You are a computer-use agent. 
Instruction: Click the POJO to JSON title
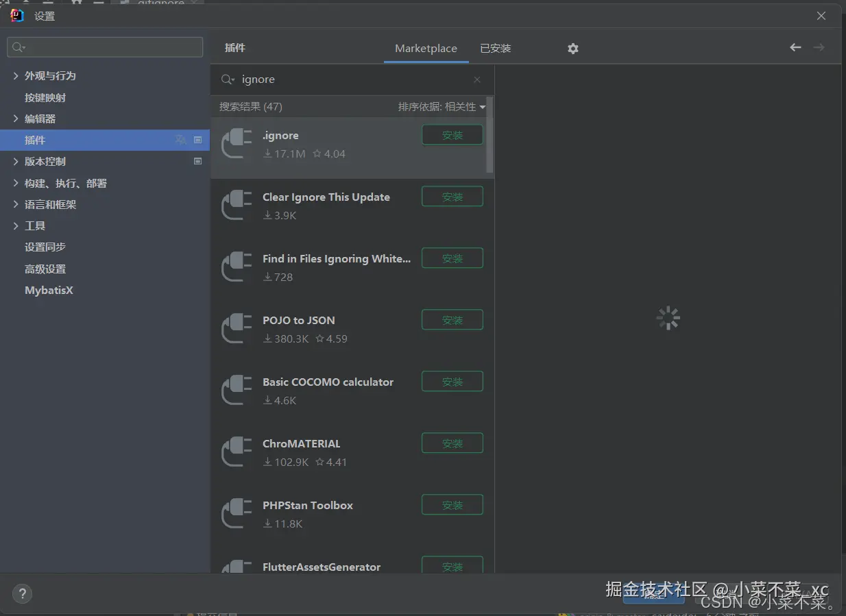click(x=299, y=321)
